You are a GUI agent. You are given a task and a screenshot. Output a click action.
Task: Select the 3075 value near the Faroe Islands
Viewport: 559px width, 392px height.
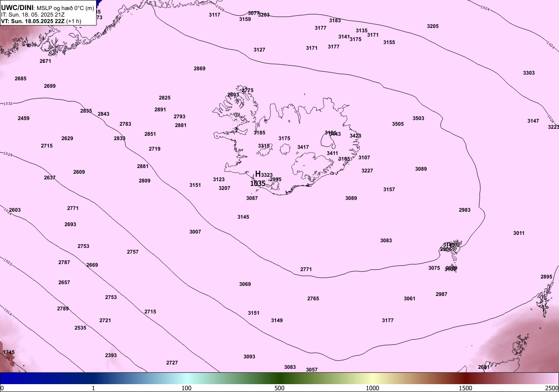click(434, 268)
